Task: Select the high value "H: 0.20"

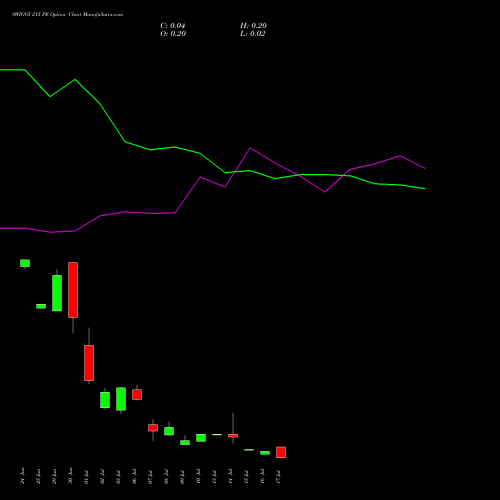Action: point(253,26)
